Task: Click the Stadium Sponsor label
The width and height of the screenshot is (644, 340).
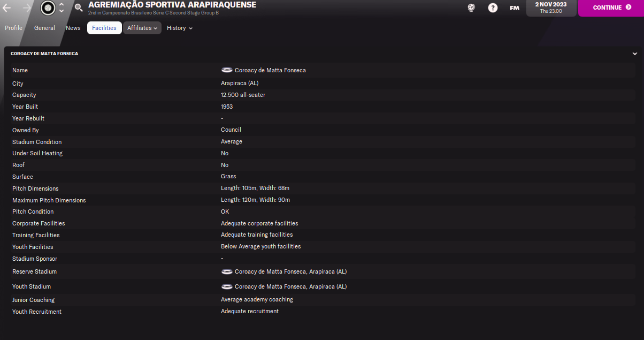Action: pyautogui.click(x=35, y=259)
